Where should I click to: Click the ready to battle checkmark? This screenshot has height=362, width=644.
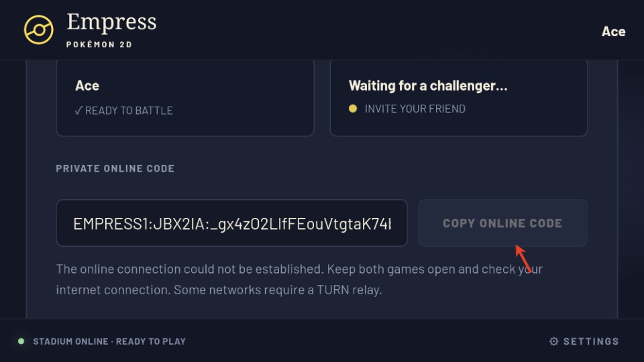(78, 111)
